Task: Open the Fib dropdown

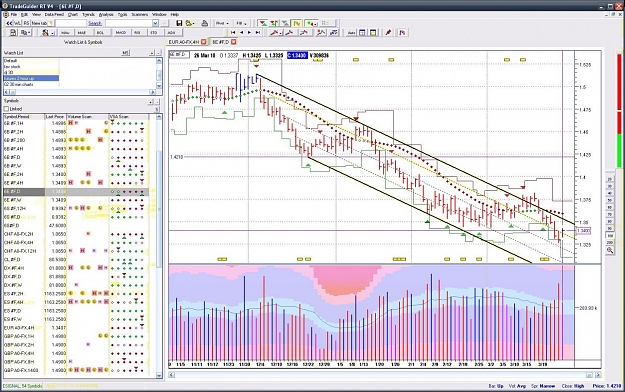Action: (x=241, y=23)
